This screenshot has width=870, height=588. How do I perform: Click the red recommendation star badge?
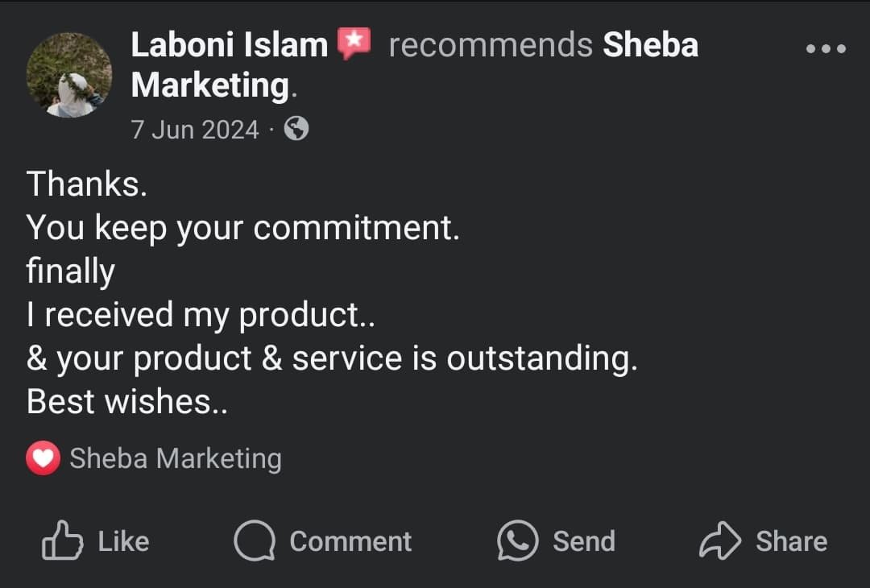pos(353,43)
